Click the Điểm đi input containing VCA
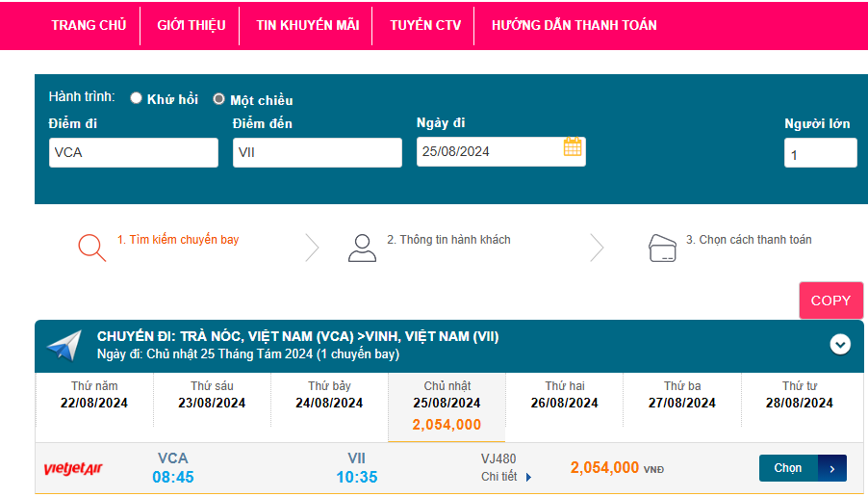Image resolution: width=868 pixels, height=497 pixels. coord(134,152)
